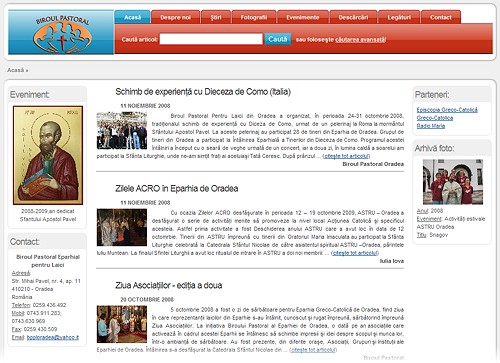Open the Evenimente tab
The height and width of the screenshot is (363, 500).
coord(303,17)
